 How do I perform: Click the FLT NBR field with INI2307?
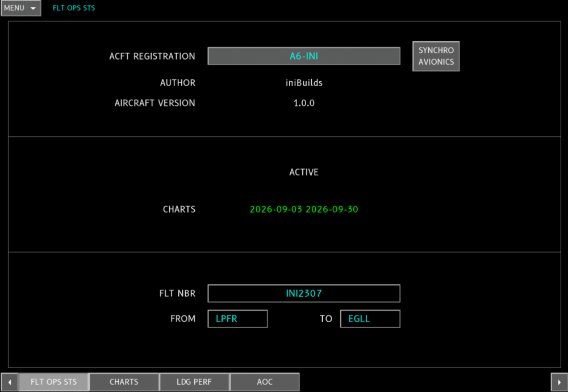tap(304, 293)
